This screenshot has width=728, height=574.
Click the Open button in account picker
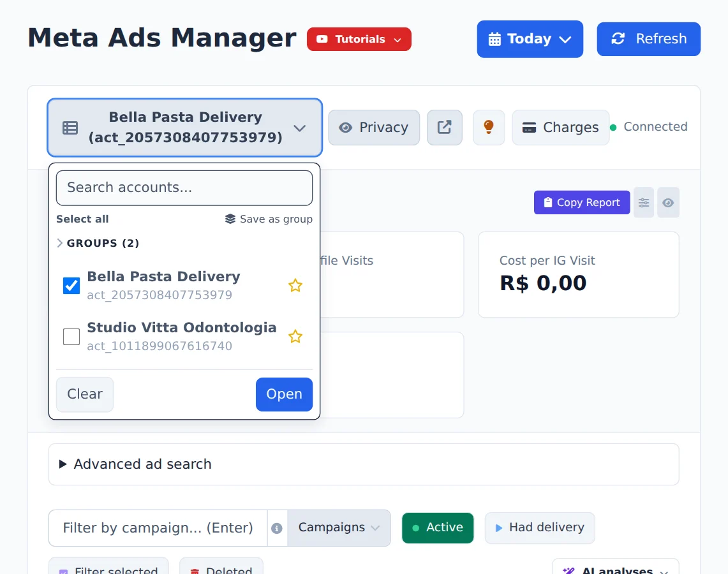(284, 394)
